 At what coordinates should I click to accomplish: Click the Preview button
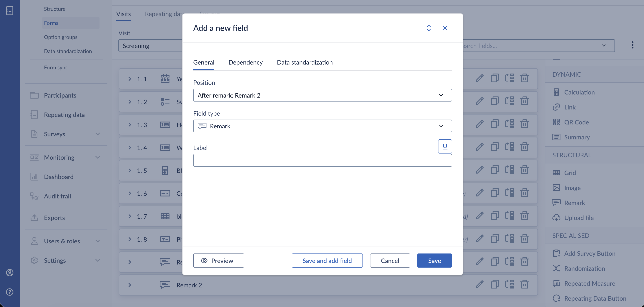click(219, 261)
